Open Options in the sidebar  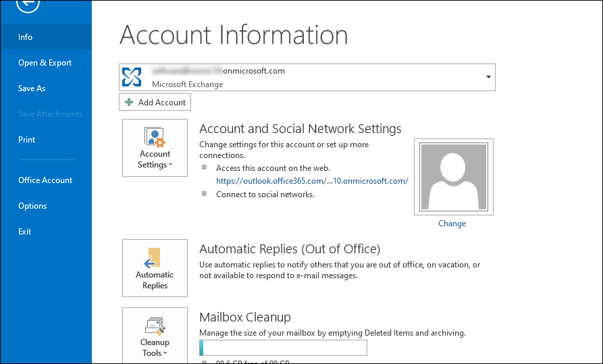point(46,206)
